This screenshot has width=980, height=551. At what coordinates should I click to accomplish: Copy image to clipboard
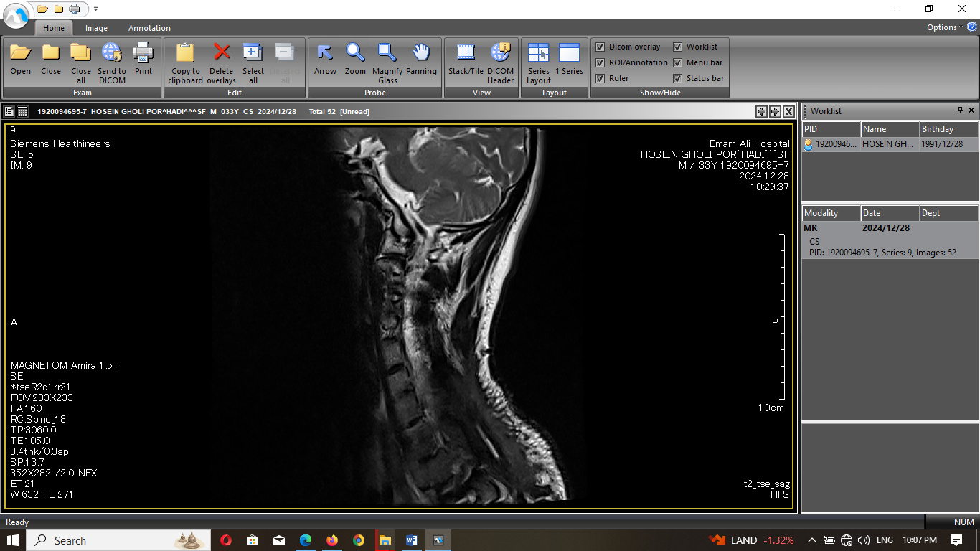[x=186, y=63]
